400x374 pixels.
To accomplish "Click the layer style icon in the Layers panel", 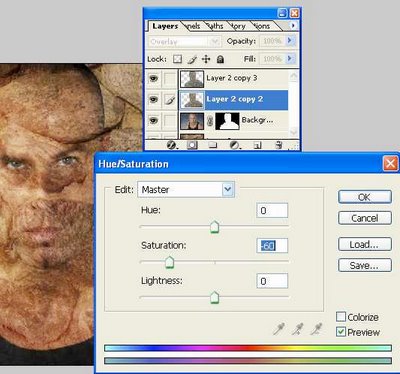I will click(x=172, y=145).
